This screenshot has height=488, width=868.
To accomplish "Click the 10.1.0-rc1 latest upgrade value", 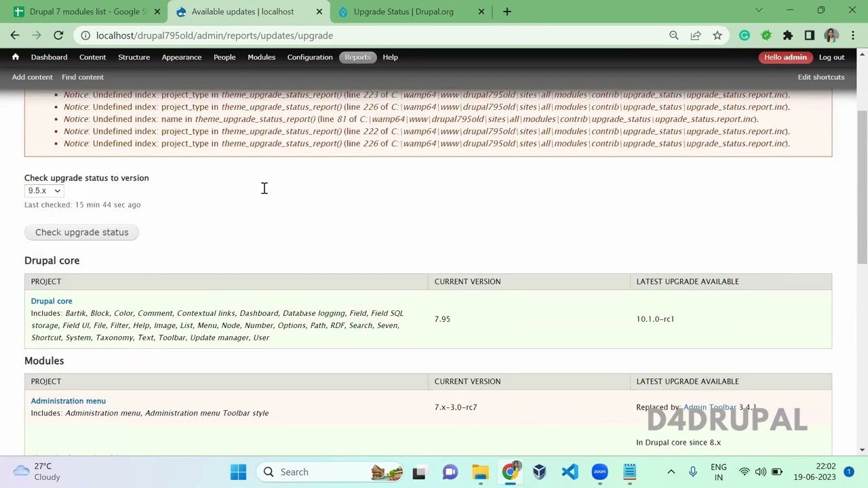I will point(655,319).
